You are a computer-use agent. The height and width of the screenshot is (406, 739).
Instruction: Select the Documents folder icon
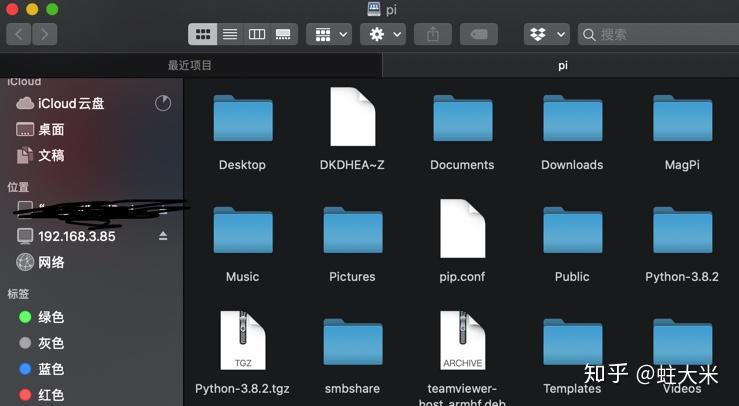tap(462, 118)
